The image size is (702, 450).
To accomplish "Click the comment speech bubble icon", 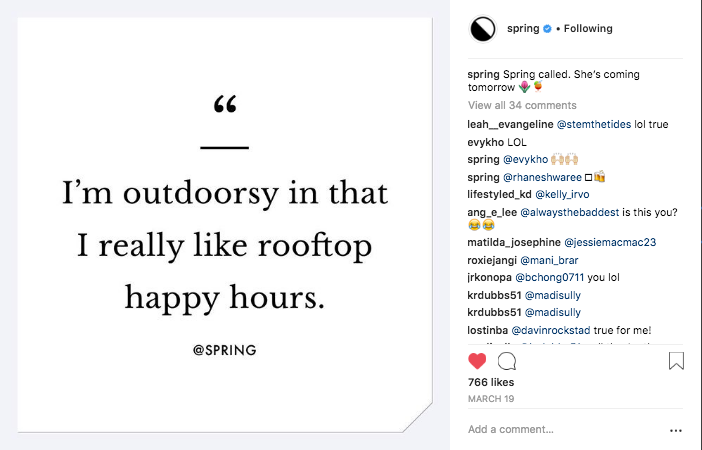I will (x=507, y=361).
